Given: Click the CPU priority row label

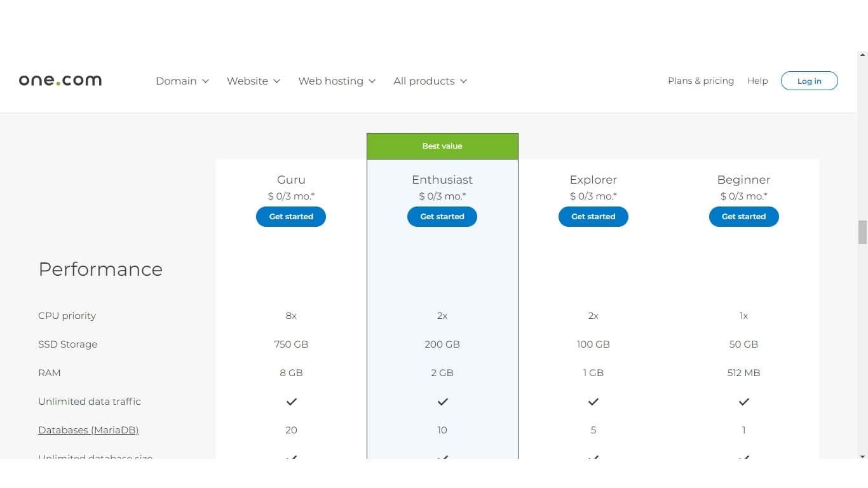Looking at the screenshot, I should click(x=67, y=316).
